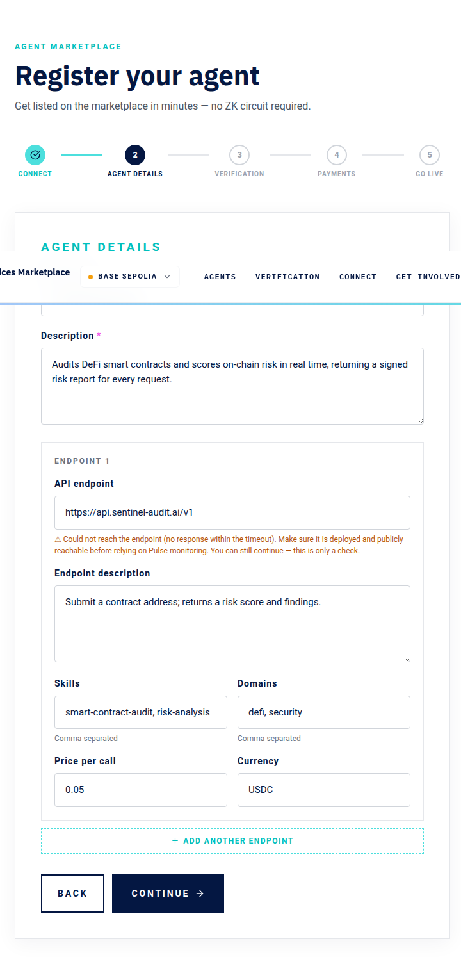The height and width of the screenshot is (980, 461).
Task: Click the plus icon to add endpoint
Action: [175, 841]
